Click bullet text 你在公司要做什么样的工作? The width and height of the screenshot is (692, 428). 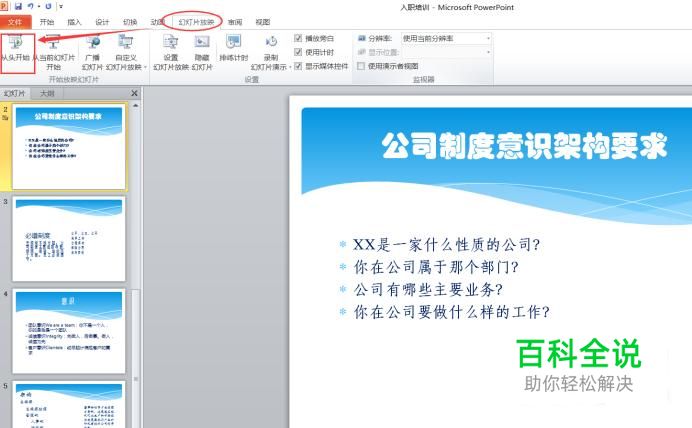click(452, 312)
